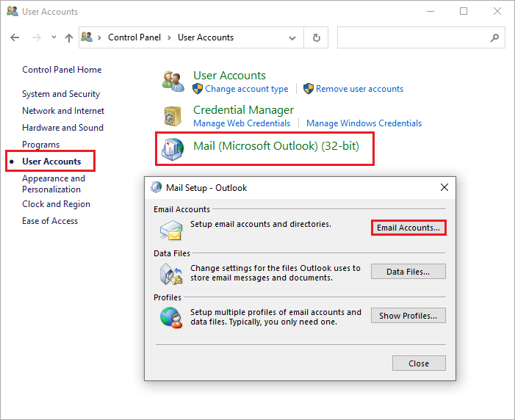Click the 'Change settings for the files Outlook uses' text
The height and width of the screenshot is (420, 515).
point(275,273)
